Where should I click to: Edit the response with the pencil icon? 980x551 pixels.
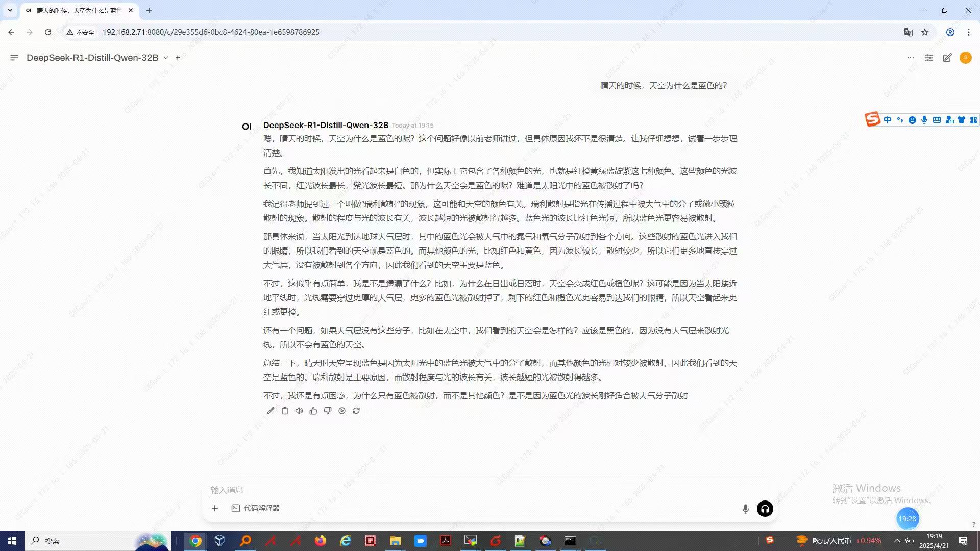pyautogui.click(x=271, y=411)
